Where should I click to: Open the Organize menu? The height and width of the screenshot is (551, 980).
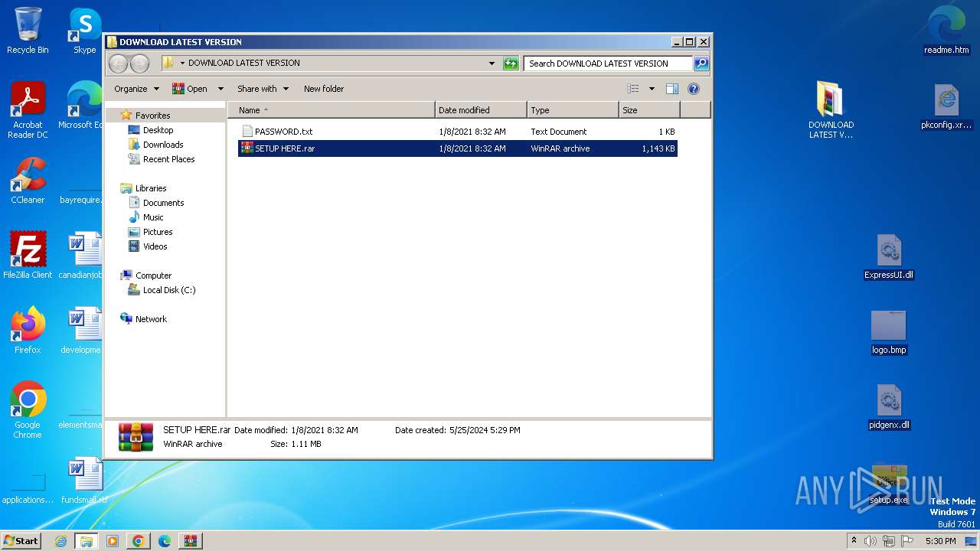(x=136, y=89)
